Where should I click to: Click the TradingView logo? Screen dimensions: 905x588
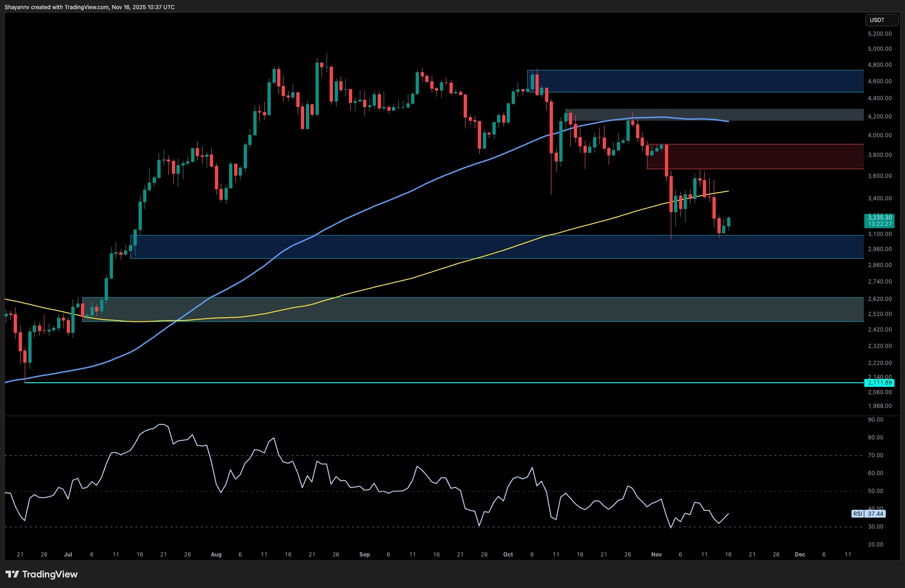point(41,574)
